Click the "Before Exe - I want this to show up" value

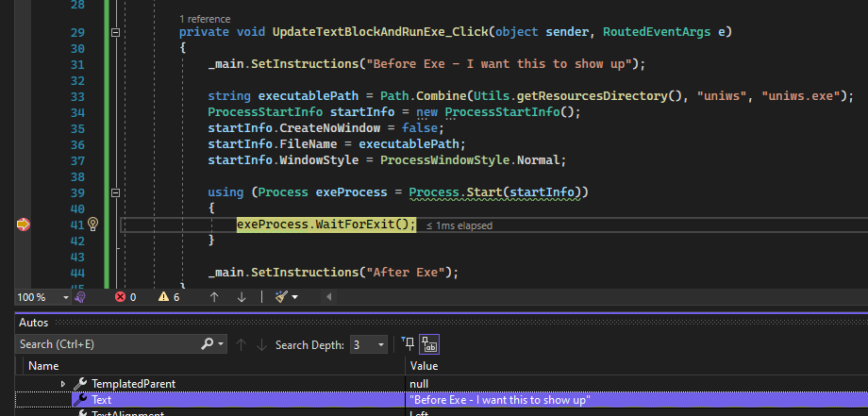500,399
